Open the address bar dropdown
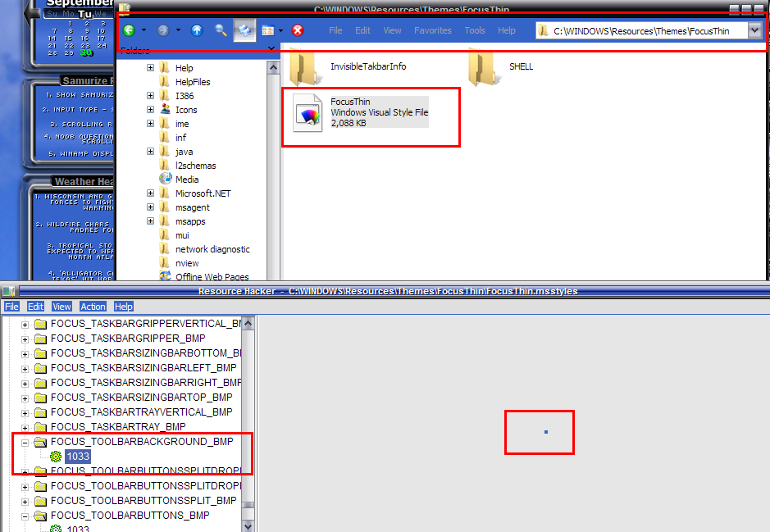The image size is (770, 532). 754,30
